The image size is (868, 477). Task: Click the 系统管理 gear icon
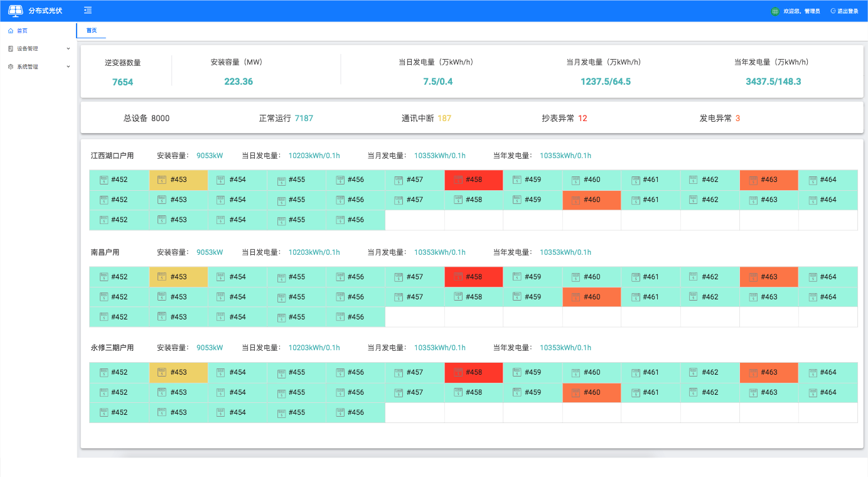(x=11, y=67)
